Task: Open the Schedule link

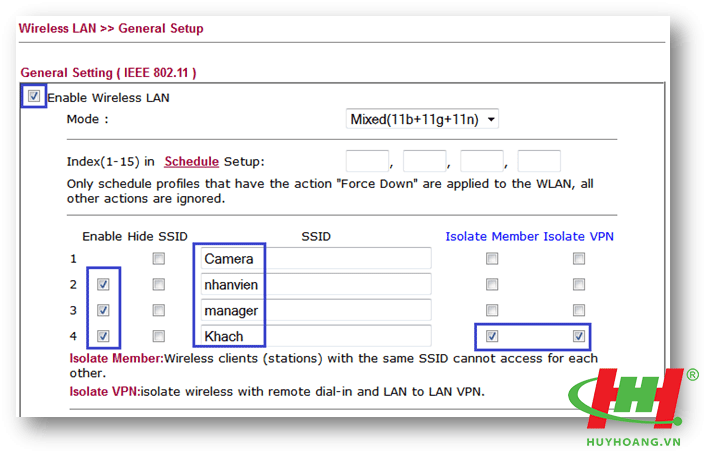Action: pos(191,161)
